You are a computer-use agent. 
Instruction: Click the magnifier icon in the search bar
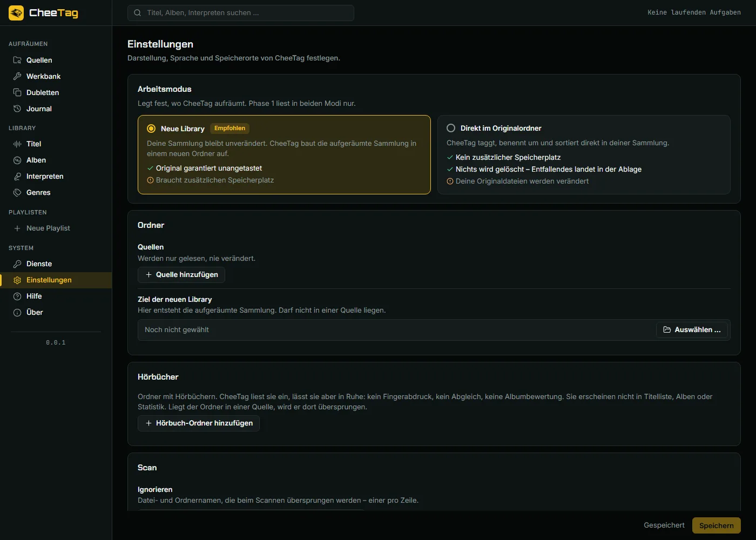(138, 13)
